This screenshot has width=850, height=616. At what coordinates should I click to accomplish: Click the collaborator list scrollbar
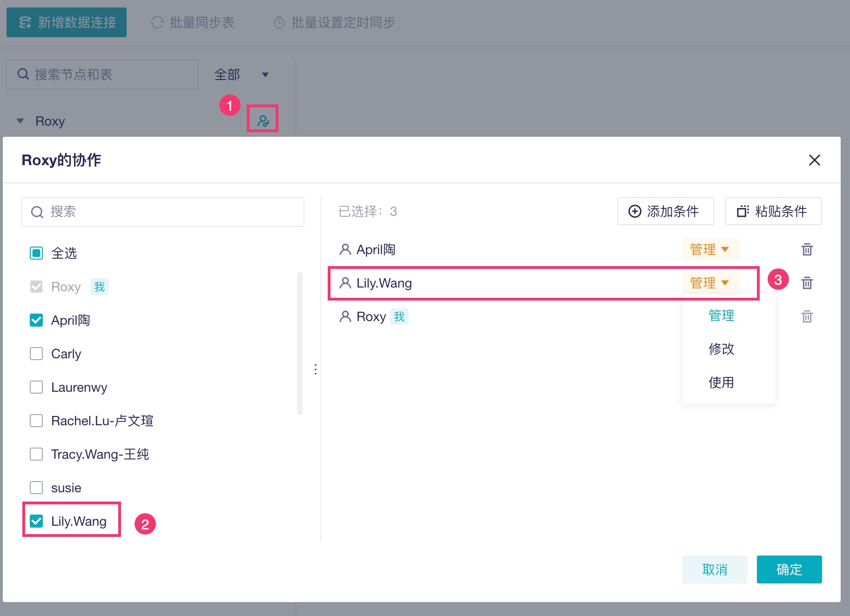300,343
